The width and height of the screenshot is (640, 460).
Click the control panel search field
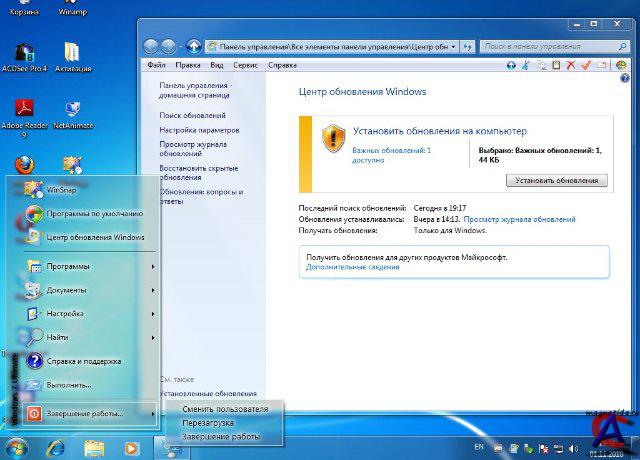(x=545, y=46)
